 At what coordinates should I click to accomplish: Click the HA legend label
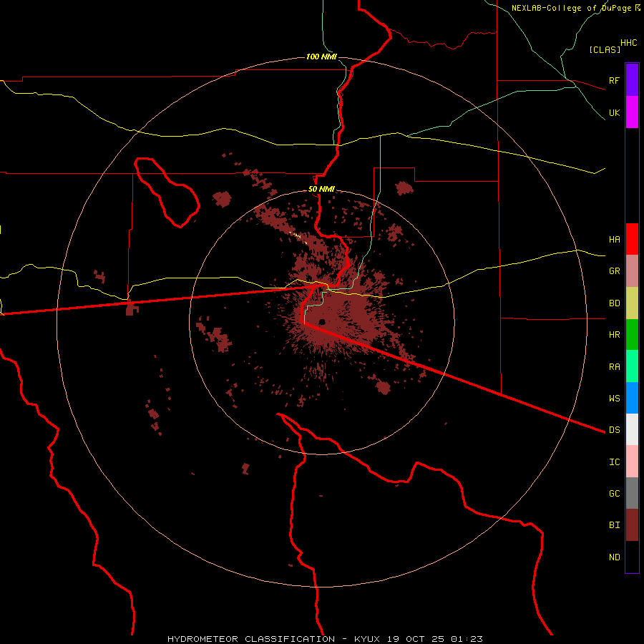[614, 240]
